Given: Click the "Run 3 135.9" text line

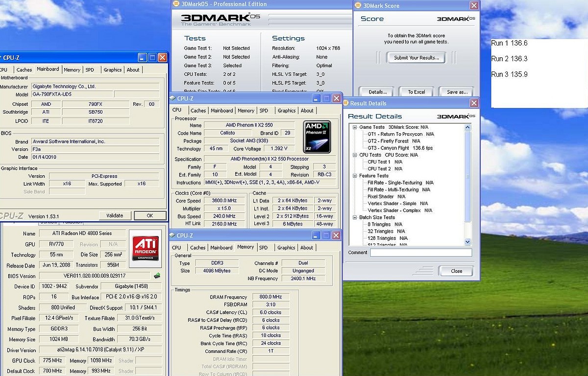Looking at the screenshot, I should [x=509, y=74].
